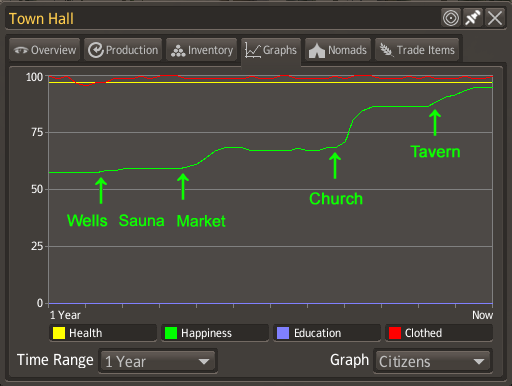This screenshot has width=512, height=386.
Task: Click the 'Town Hall' window title
Action: pos(41,19)
